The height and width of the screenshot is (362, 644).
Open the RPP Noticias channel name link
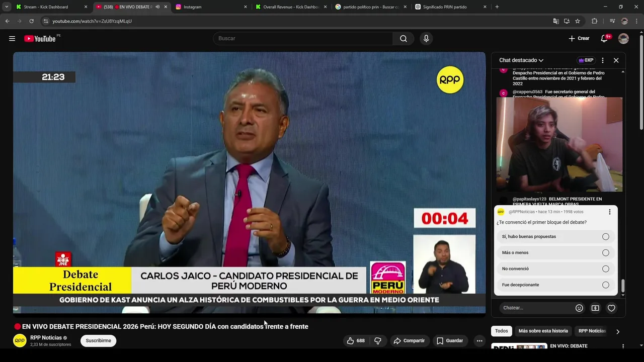point(46,338)
